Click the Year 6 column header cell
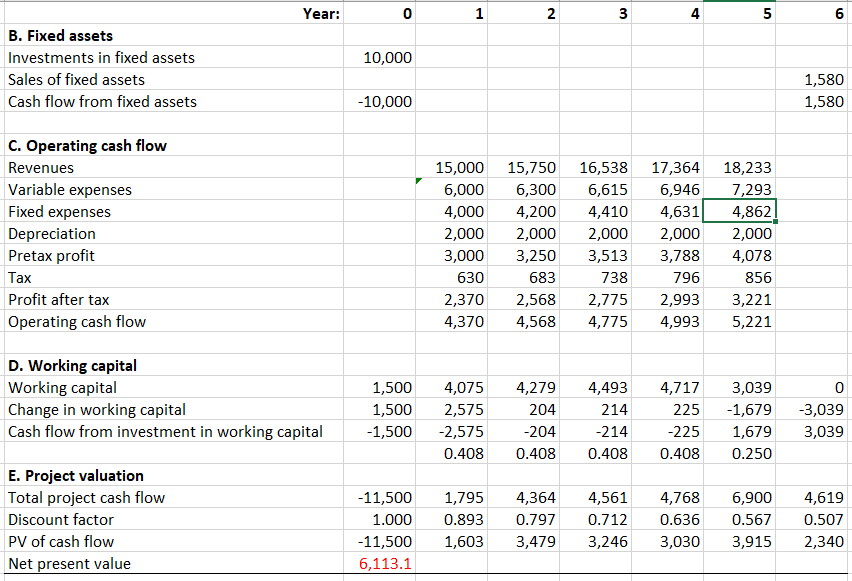Image resolution: width=852 pixels, height=581 pixels. 811,13
